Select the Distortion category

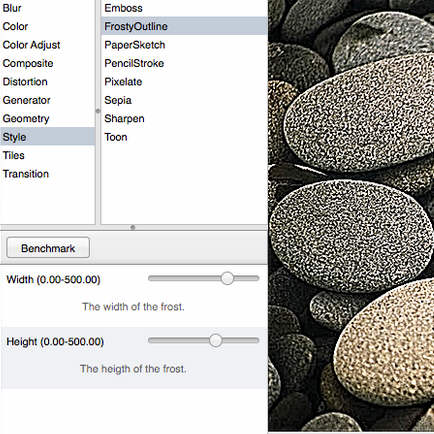(x=47, y=82)
